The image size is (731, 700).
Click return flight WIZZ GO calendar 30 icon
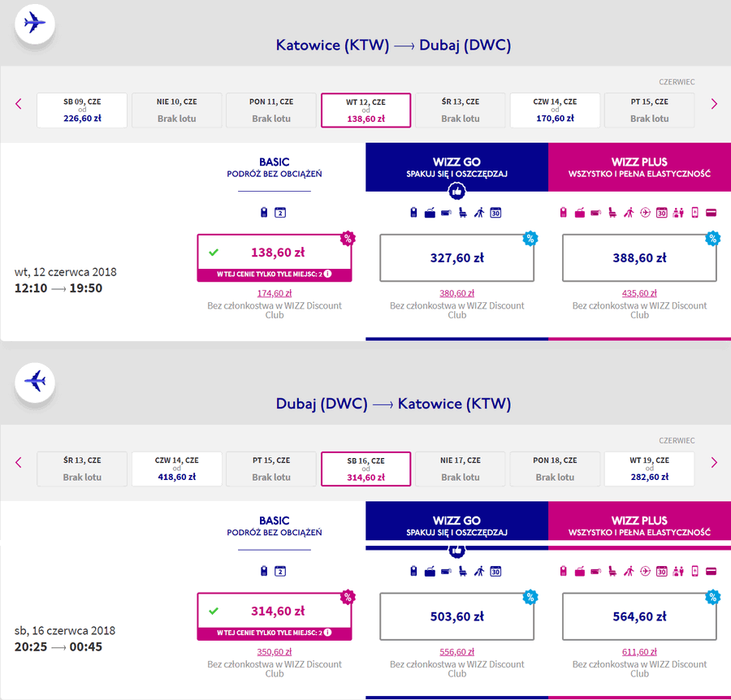pyautogui.click(x=495, y=572)
